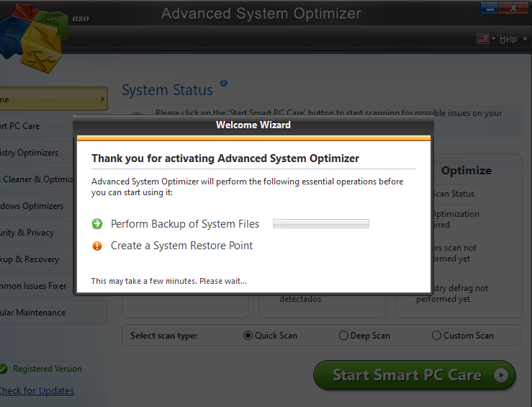Click the System Status heading
The width and height of the screenshot is (532, 407).
click(x=167, y=90)
